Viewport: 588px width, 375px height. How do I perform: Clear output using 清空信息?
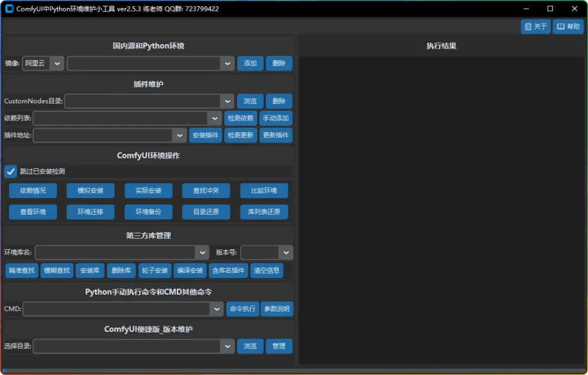(266, 270)
